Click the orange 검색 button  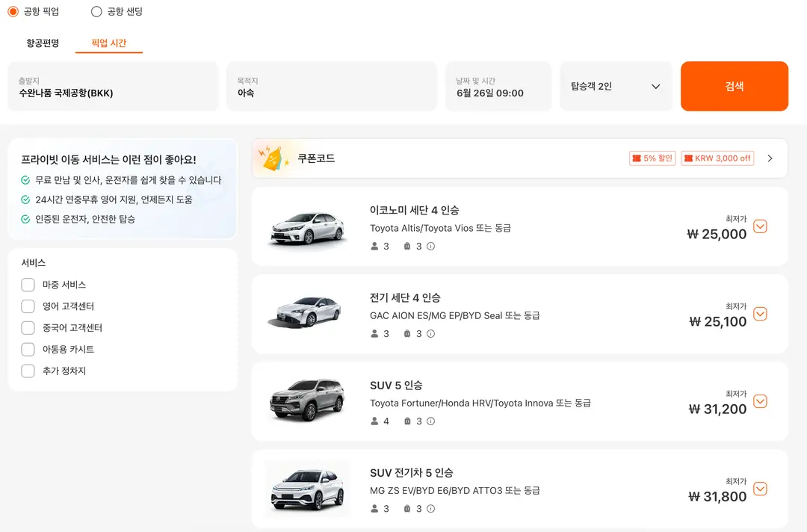(x=735, y=87)
